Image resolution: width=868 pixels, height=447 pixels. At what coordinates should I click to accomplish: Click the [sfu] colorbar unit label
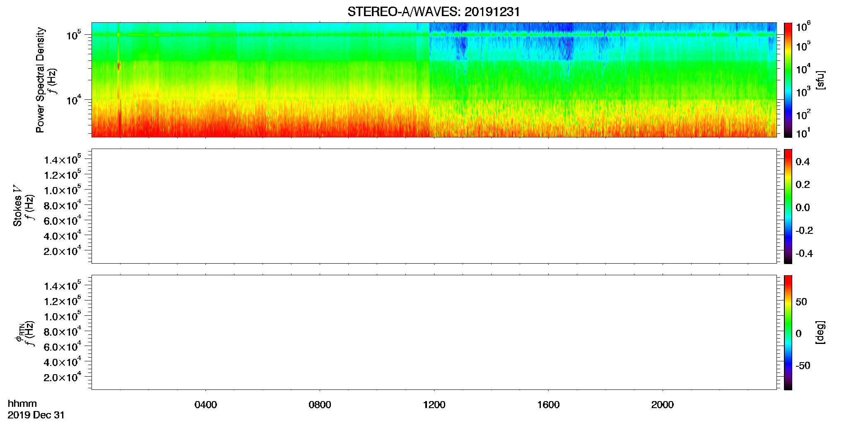point(820,80)
